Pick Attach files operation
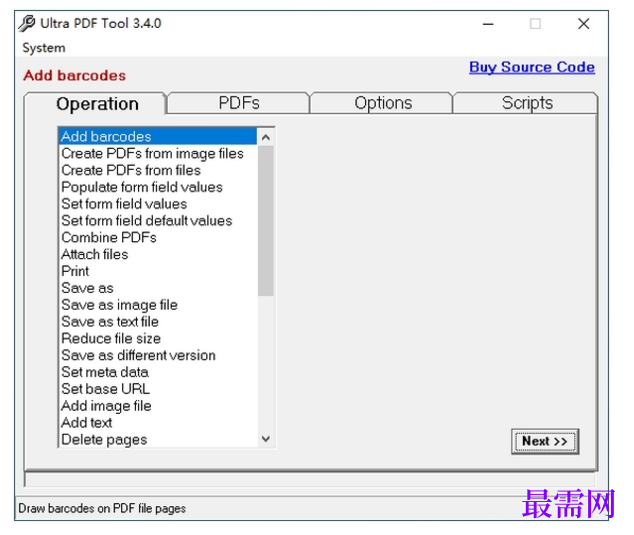 pos(158,254)
